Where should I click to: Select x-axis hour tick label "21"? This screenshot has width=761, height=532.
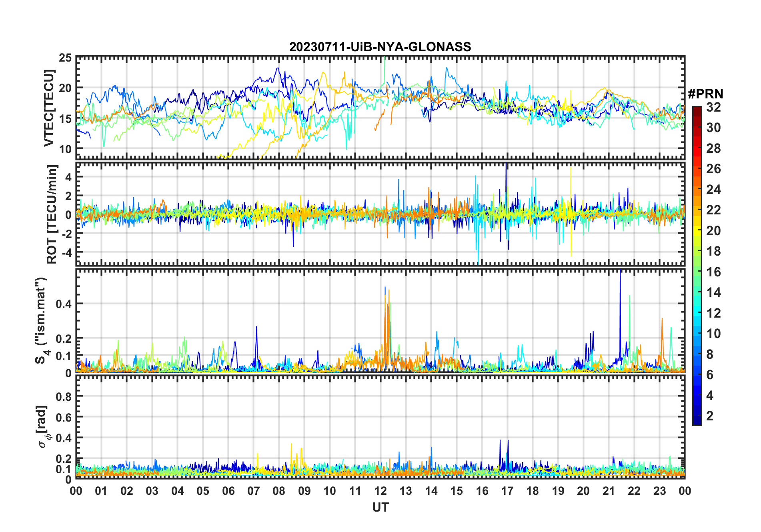pos(609,491)
